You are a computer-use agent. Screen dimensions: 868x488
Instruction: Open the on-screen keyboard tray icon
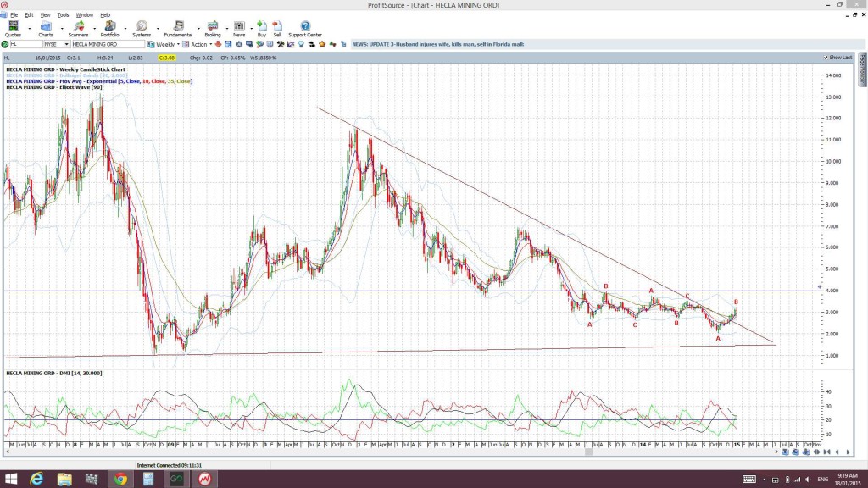pos(749,480)
